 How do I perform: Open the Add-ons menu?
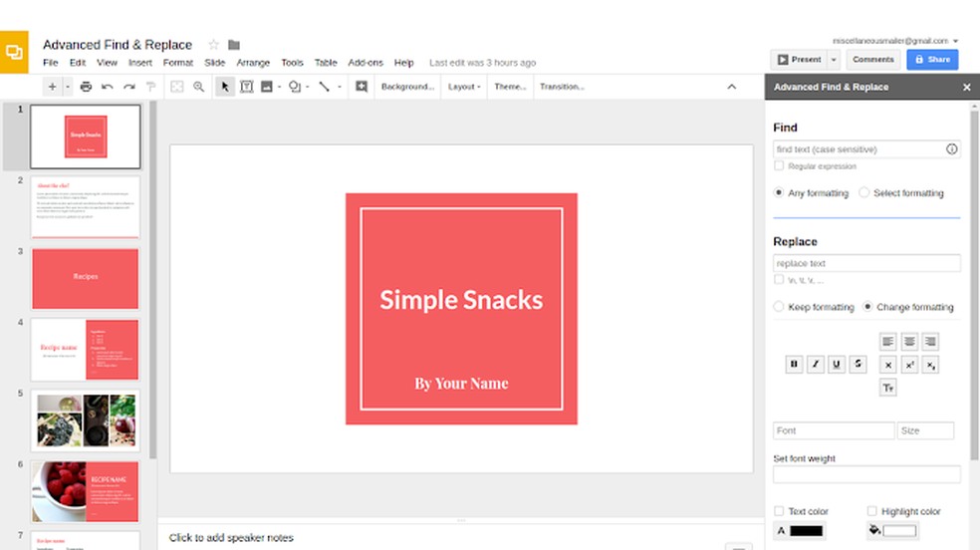(365, 63)
